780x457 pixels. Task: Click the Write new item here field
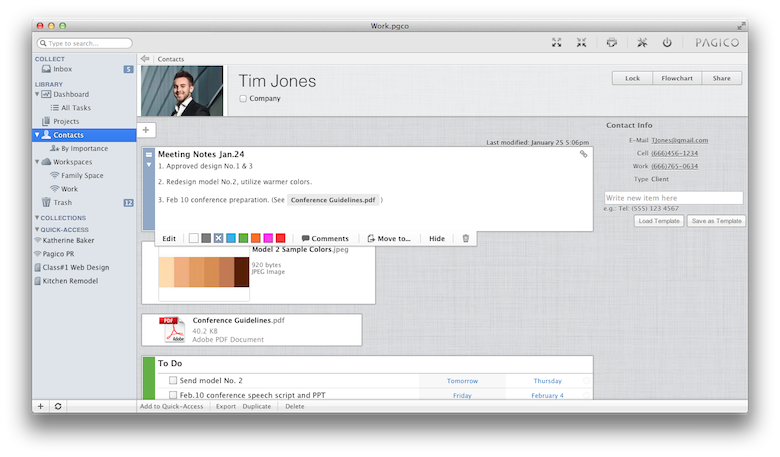pyautogui.click(x=674, y=198)
